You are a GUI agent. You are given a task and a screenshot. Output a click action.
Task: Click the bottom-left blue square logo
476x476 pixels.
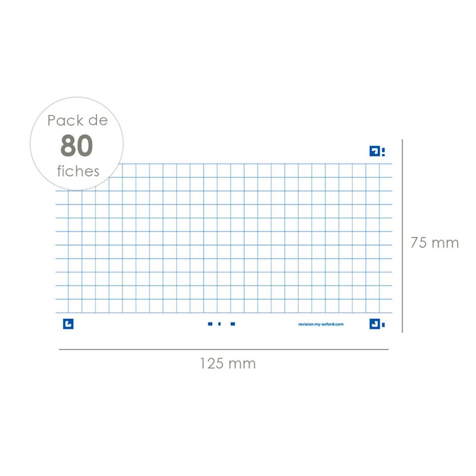tap(68, 324)
